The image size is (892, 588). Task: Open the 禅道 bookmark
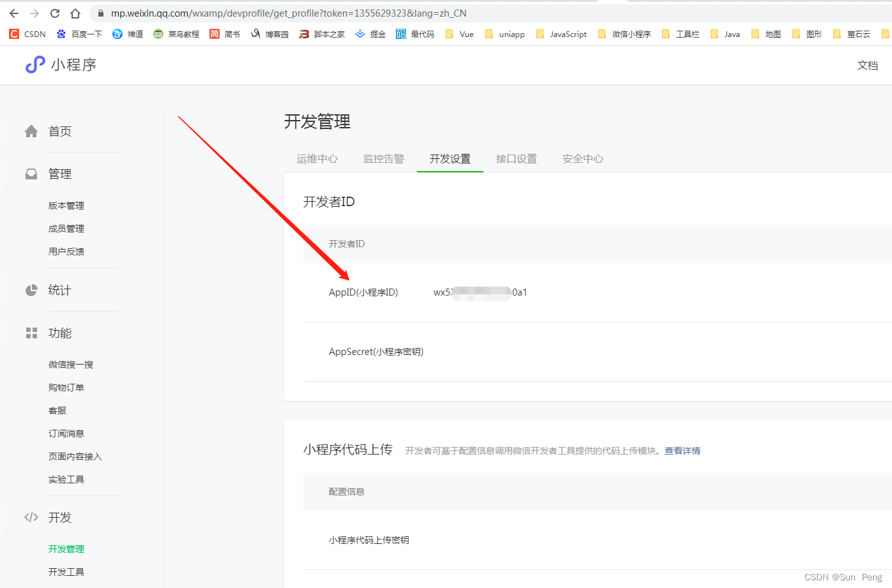(128, 34)
